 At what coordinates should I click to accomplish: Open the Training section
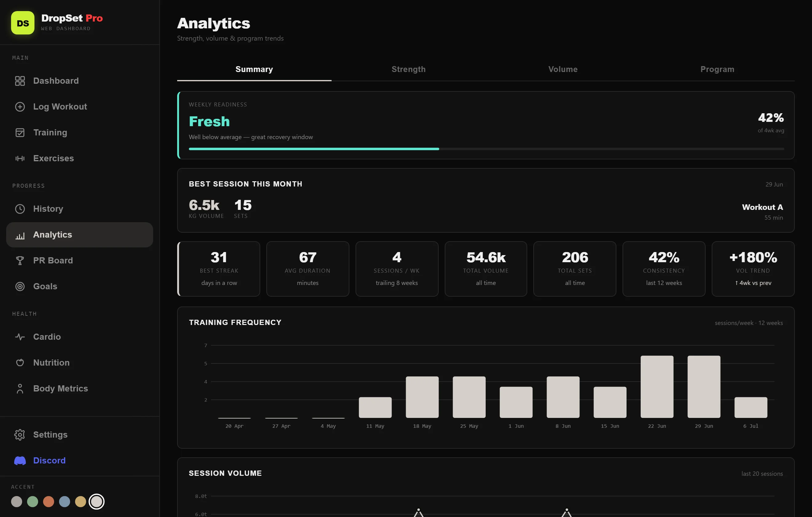point(80,133)
